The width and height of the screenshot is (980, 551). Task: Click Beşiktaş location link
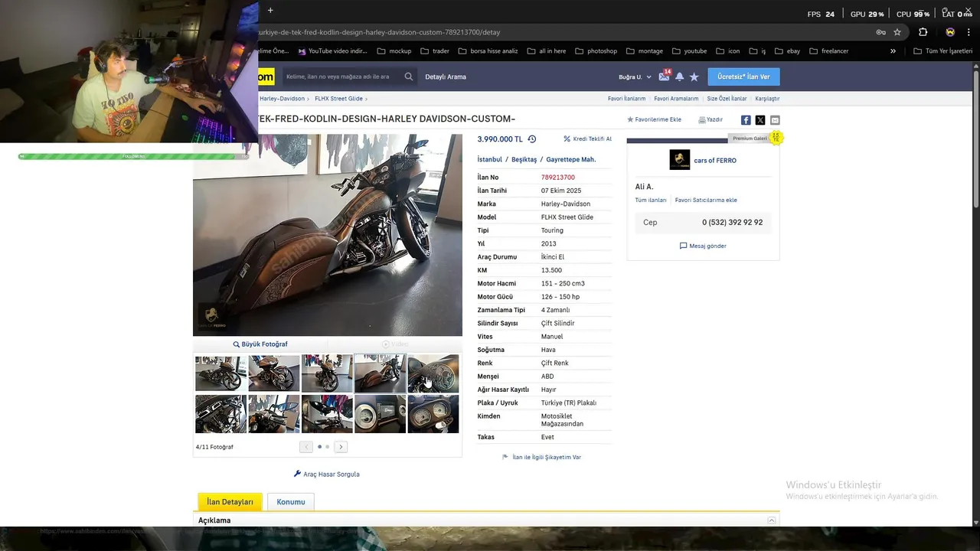point(524,159)
